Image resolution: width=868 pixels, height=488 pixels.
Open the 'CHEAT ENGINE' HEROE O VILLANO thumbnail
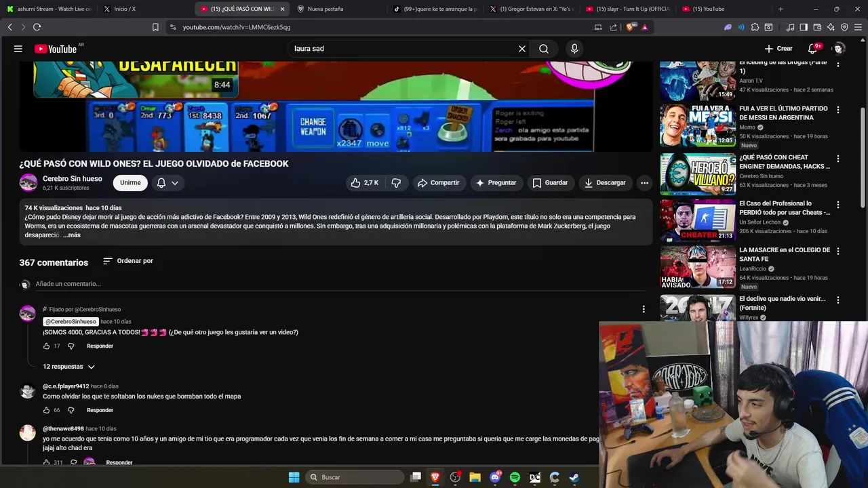698,174
